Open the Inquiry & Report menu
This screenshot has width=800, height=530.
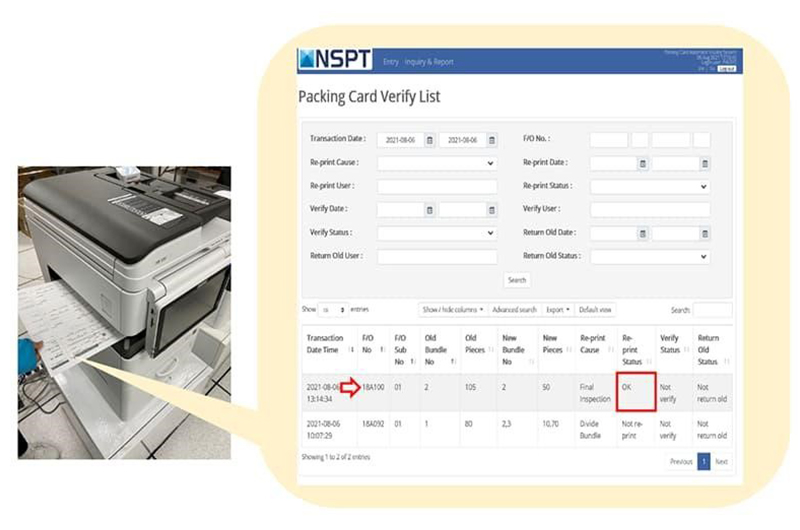pos(429,62)
